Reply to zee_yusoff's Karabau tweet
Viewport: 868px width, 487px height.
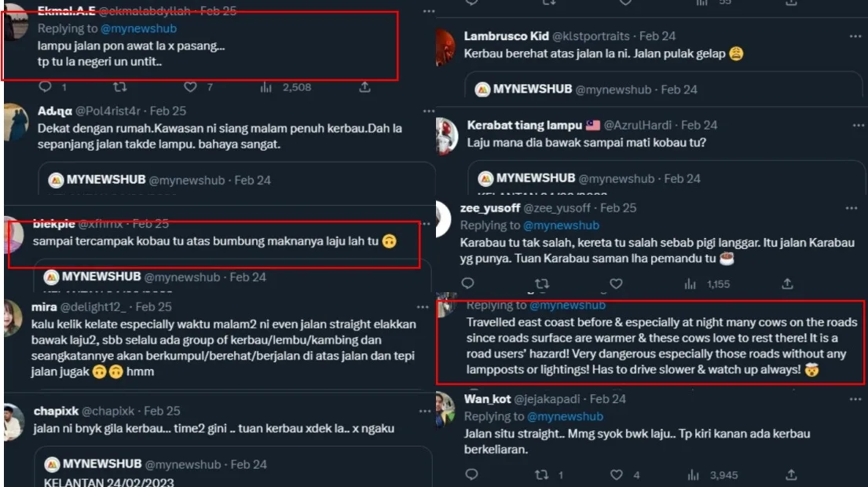pos(468,284)
